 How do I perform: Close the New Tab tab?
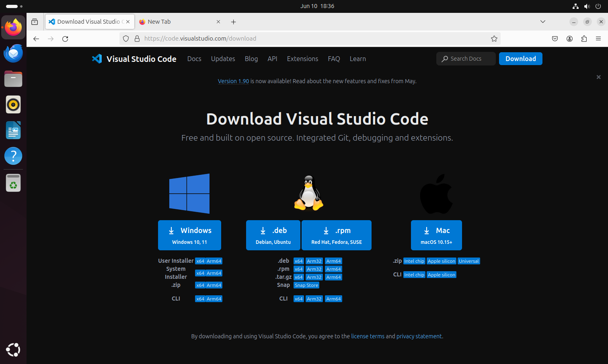(x=218, y=22)
